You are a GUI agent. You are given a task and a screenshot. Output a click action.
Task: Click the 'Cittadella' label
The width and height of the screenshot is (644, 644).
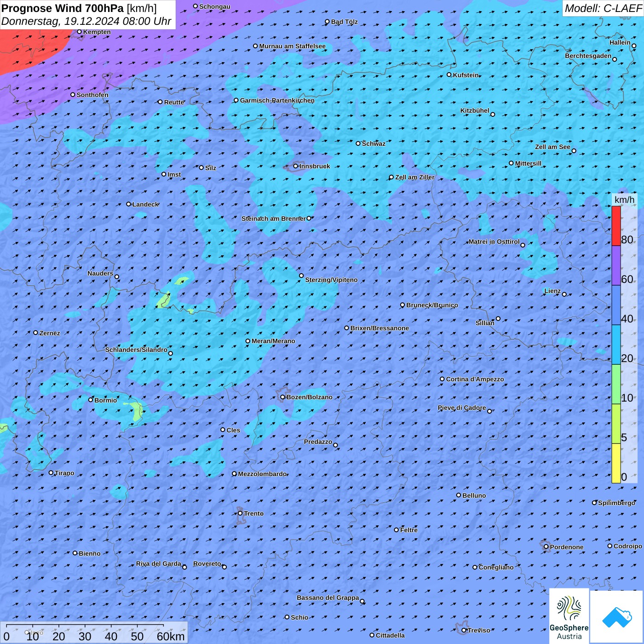pos(391,635)
